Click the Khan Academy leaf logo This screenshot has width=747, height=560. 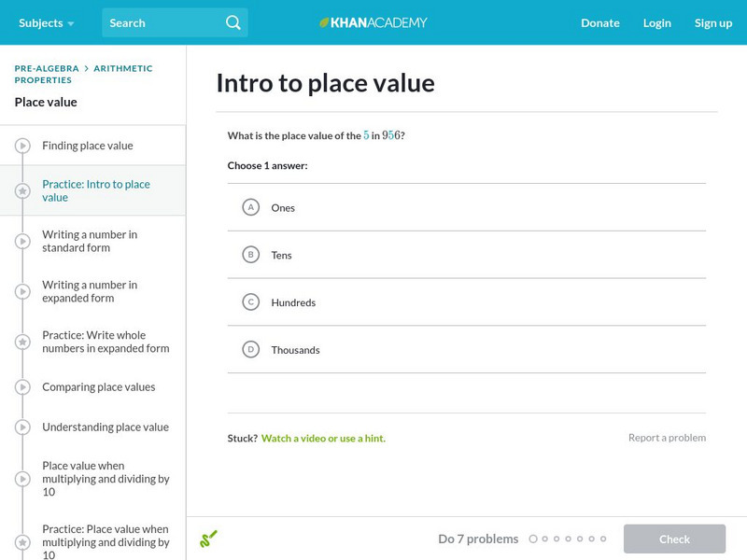tap(324, 21)
